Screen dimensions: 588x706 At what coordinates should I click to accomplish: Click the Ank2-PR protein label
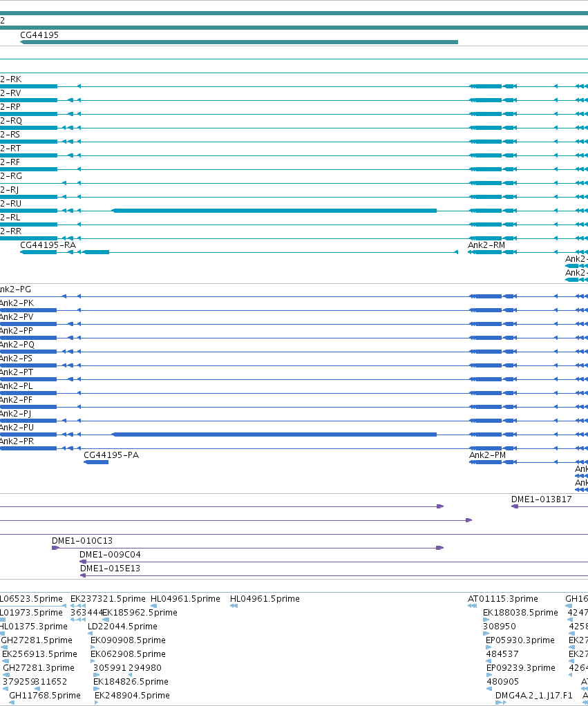17,441
